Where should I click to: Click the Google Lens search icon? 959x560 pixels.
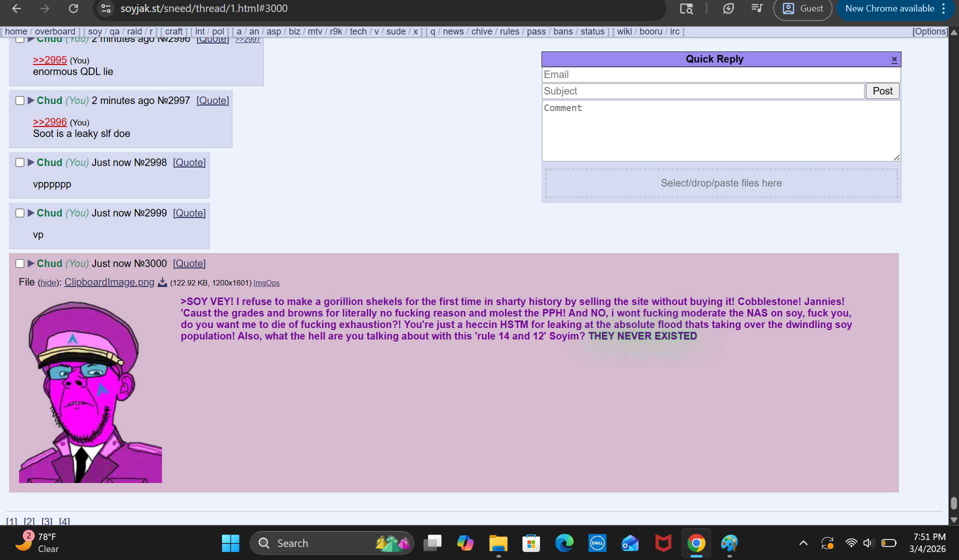click(x=686, y=8)
